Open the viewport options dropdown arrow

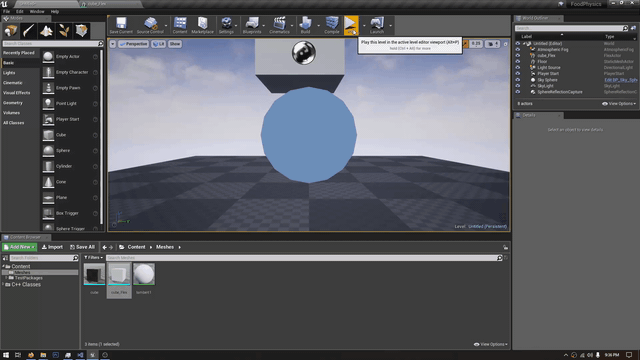(x=113, y=44)
